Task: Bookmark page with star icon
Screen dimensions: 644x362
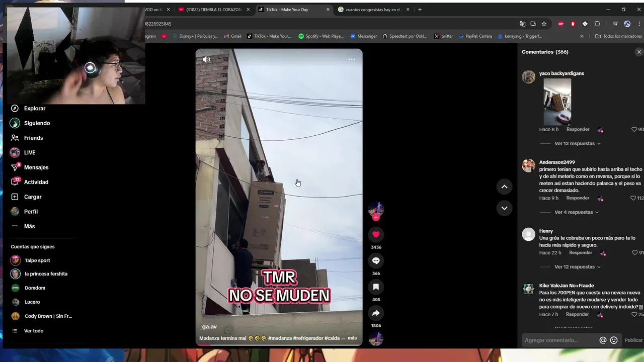Action: click(x=544, y=24)
